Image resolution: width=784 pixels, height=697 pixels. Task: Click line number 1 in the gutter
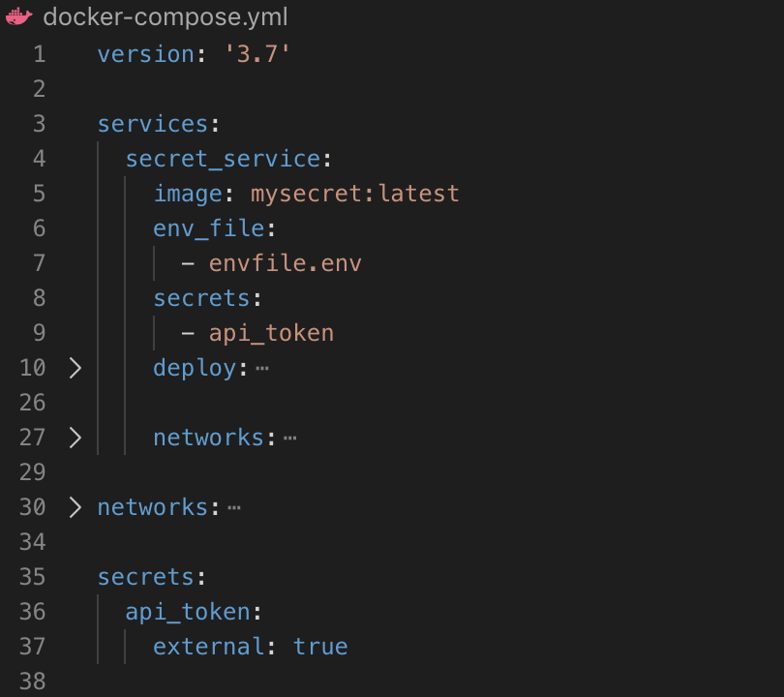pyautogui.click(x=39, y=54)
